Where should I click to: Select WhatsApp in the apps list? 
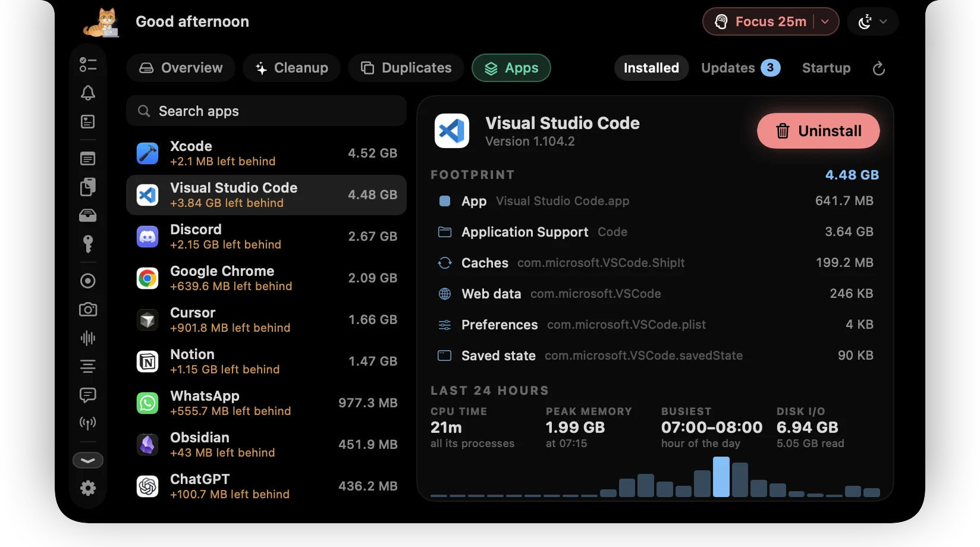(266, 403)
